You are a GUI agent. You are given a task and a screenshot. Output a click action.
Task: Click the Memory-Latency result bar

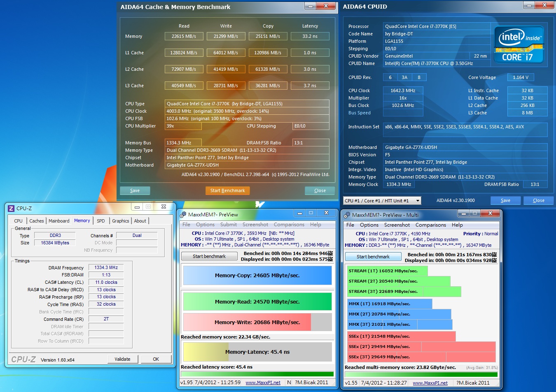point(257,352)
